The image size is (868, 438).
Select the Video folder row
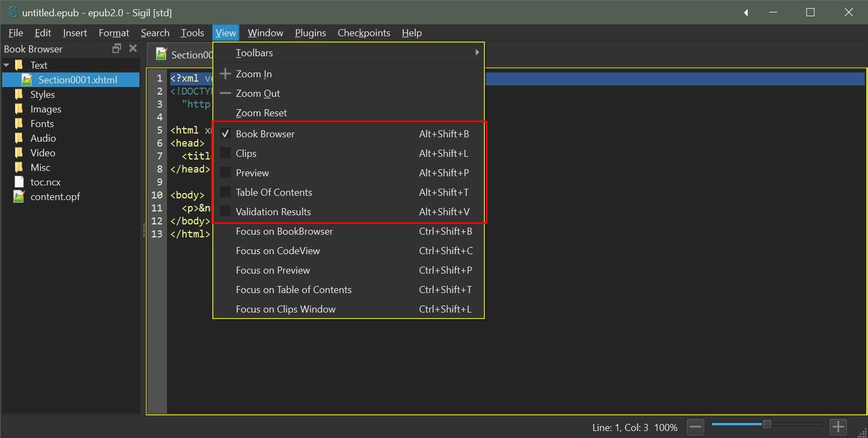(x=71, y=152)
